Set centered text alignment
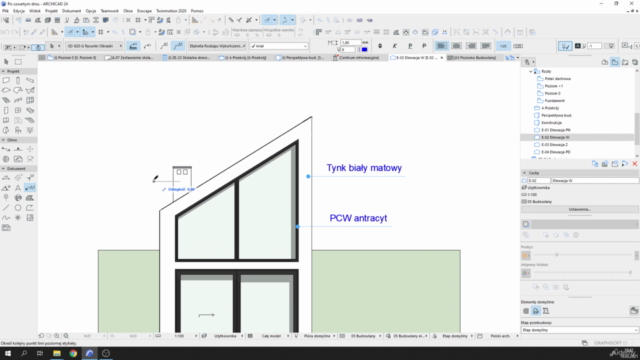The image size is (640, 360). pyautogui.click(x=456, y=46)
